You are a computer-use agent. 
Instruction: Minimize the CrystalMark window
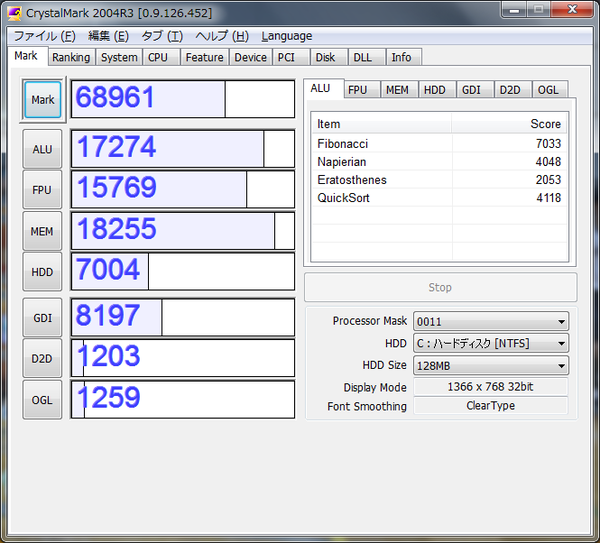(514, 10)
